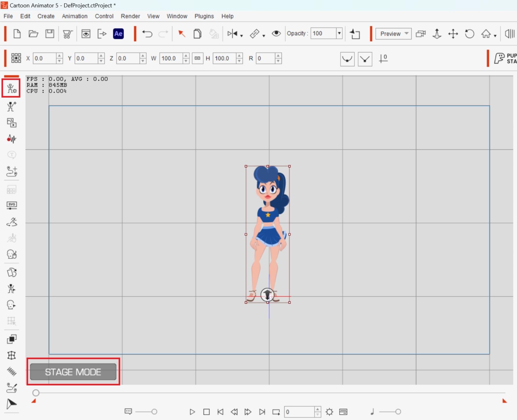
Task: Click the New Project icon
Action: pyautogui.click(x=17, y=34)
